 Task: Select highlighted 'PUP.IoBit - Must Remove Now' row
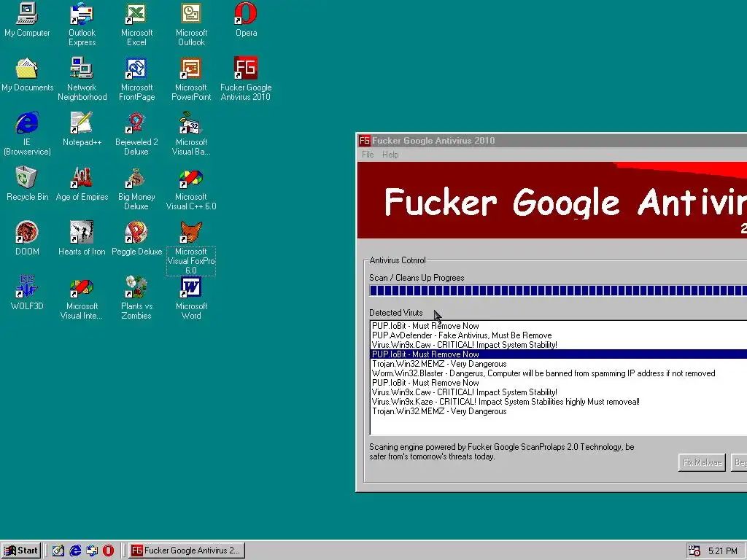[559, 354]
